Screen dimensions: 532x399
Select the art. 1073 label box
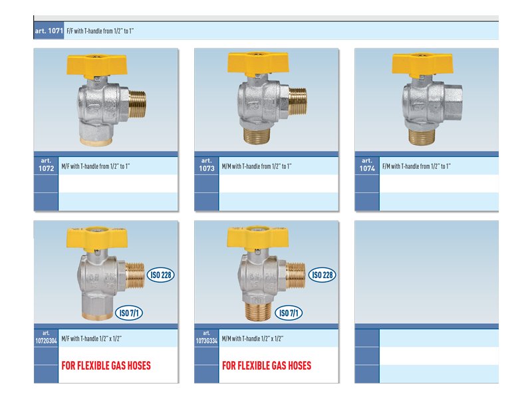click(x=206, y=166)
